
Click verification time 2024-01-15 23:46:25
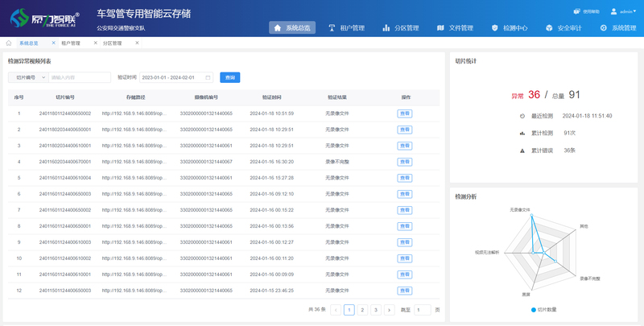271,291
